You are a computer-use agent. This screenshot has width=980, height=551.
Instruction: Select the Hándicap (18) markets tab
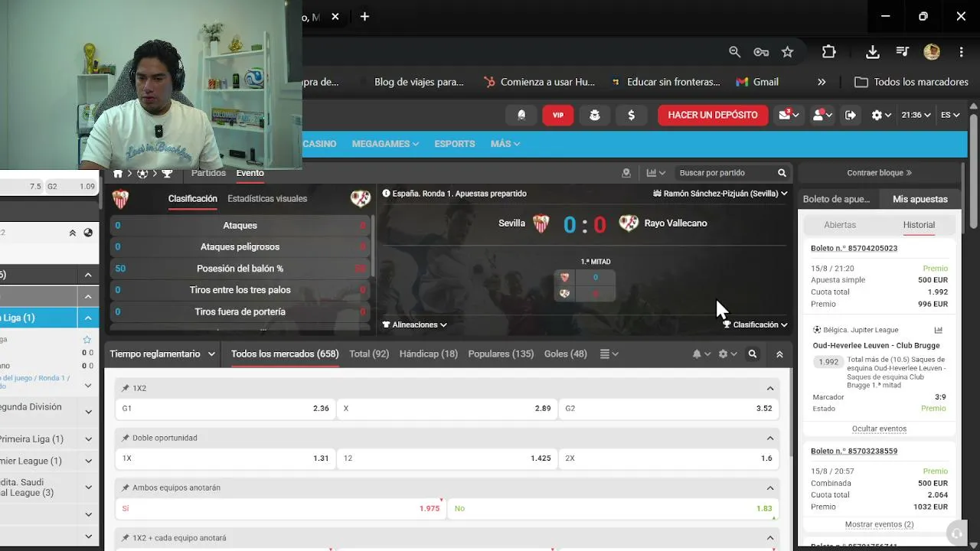(x=429, y=354)
